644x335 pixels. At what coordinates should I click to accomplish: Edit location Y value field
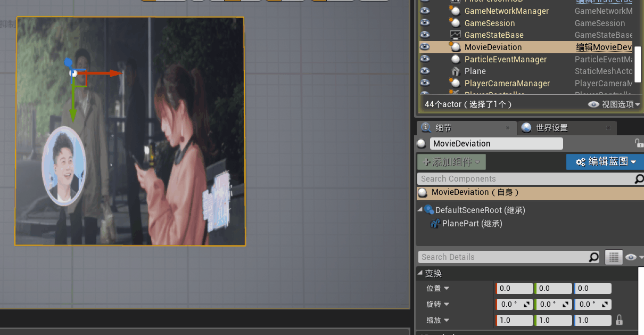coord(554,288)
